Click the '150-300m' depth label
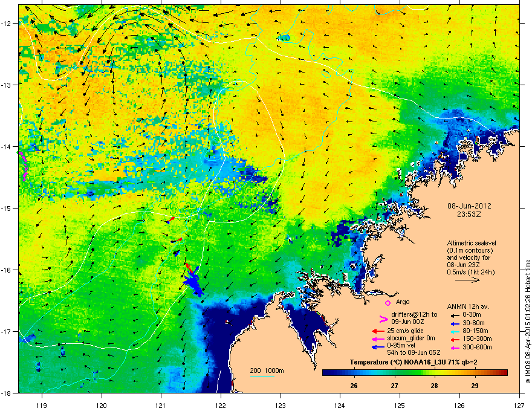Screen dimensions: 532x411 [477, 338]
